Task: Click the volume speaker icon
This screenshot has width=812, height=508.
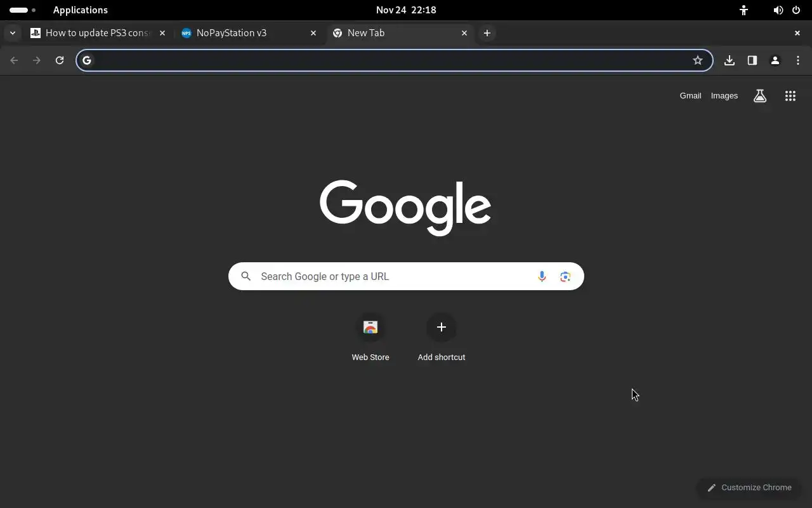Action: [x=778, y=10]
